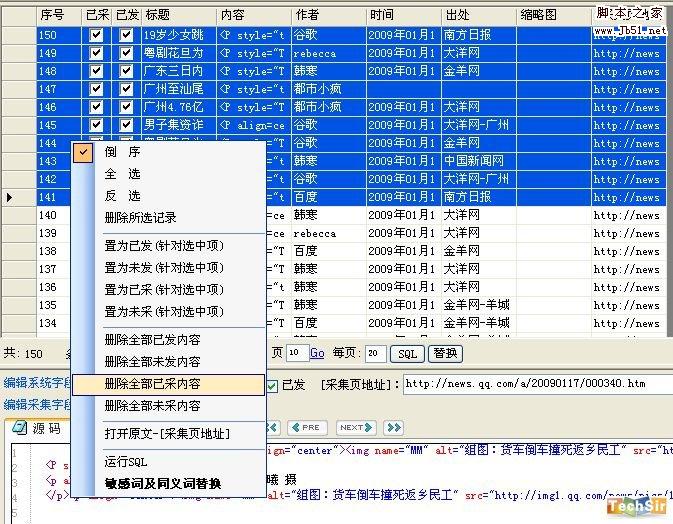
Task: Click the 源码 tab book icon
Action: coord(20,427)
